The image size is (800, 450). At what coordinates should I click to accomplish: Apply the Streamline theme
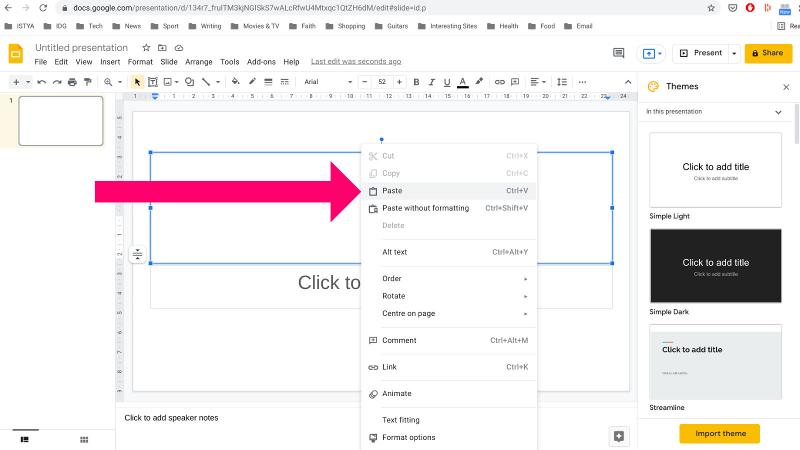(715, 362)
